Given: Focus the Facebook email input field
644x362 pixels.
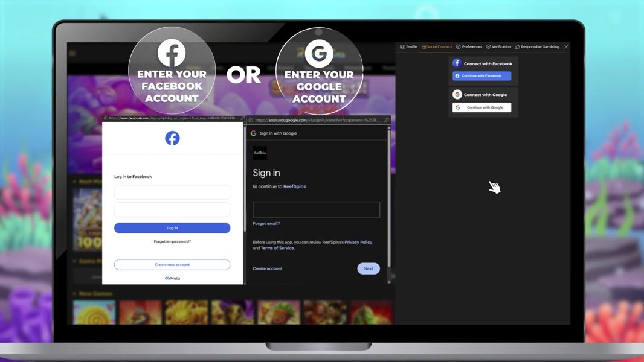Looking at the screenshot, I should [x=172, y=192].
